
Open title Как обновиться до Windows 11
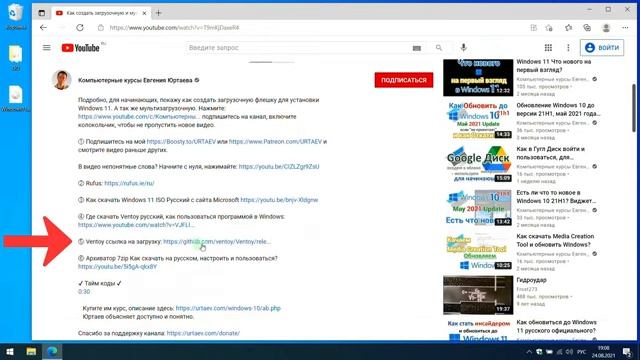pyautogui.click(x=556, y=327)
